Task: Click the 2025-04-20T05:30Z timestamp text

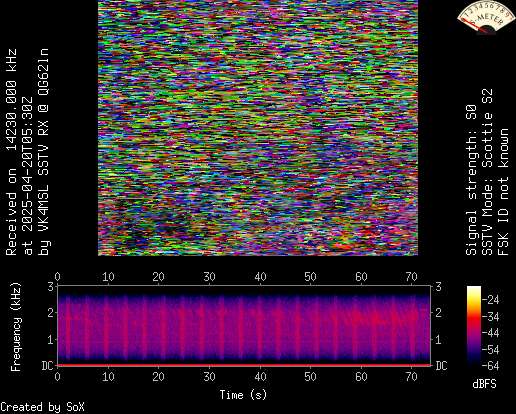Action: point(27,167)
